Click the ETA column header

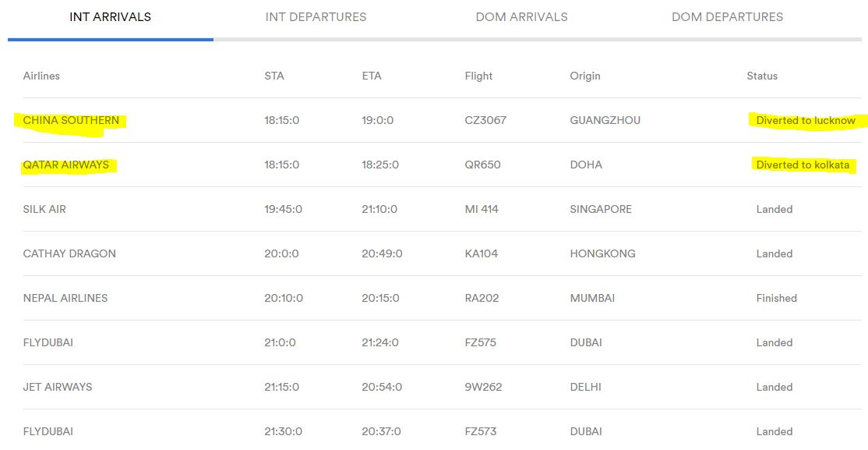click(372, 76)
